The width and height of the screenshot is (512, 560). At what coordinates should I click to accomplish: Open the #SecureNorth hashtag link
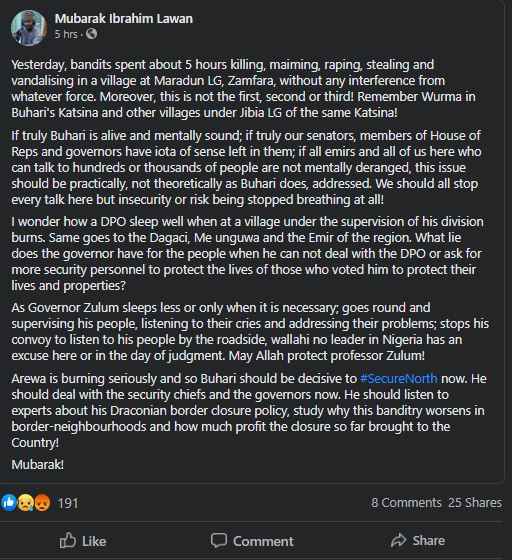coord(399,379)
